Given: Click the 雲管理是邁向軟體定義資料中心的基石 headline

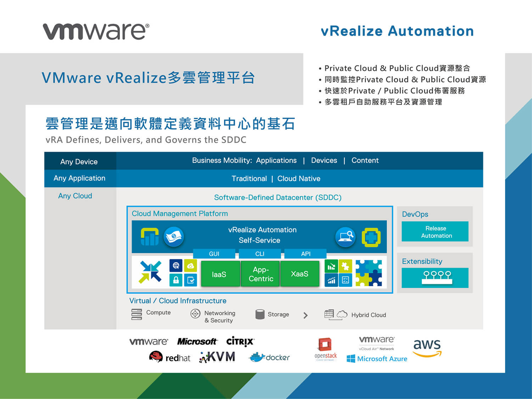Looking at the screenshot, I should 170,124.
